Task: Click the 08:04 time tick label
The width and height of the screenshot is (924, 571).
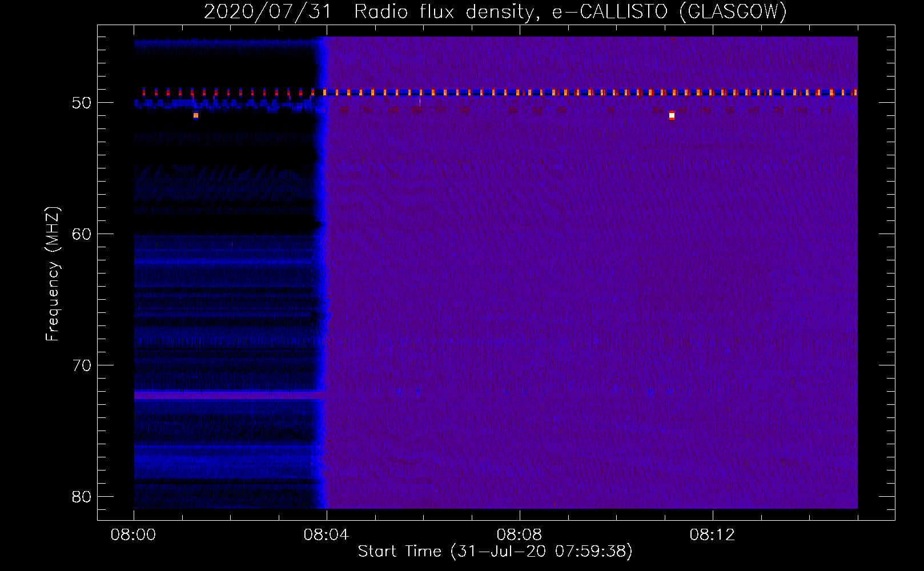Action: (x=327, y=535)
